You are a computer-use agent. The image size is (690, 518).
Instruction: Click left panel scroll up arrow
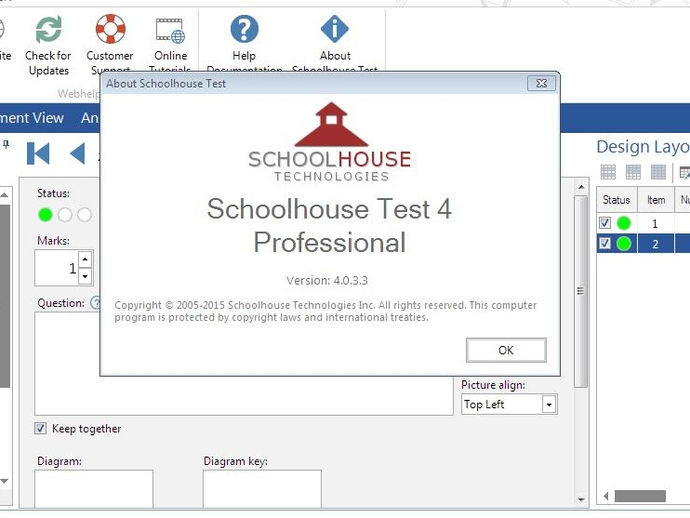coord(4,195)
